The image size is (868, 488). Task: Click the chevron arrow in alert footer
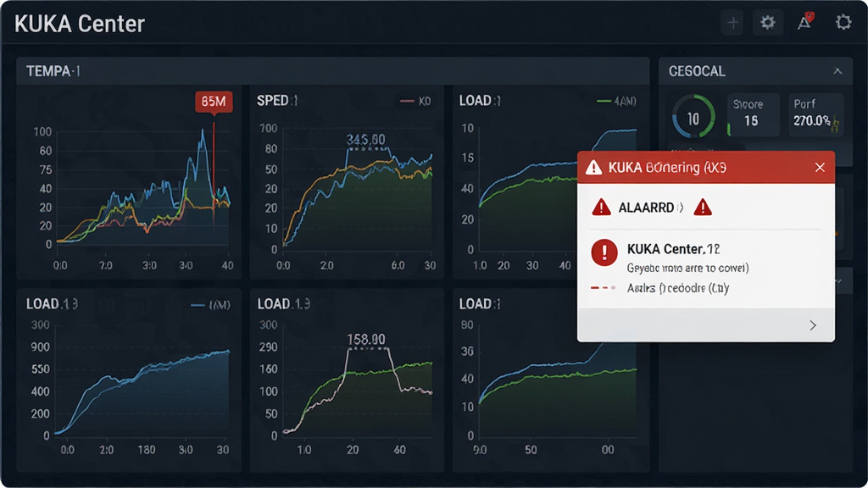813,324
